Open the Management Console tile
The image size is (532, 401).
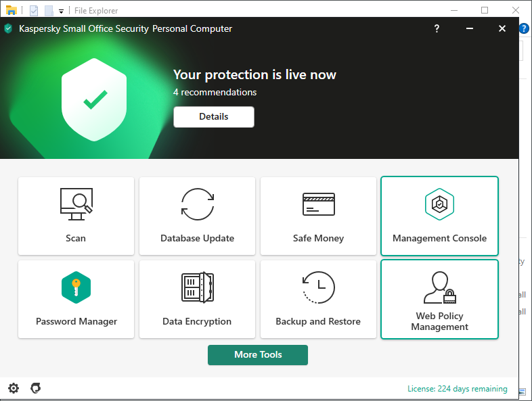click(x=439, y=216)
